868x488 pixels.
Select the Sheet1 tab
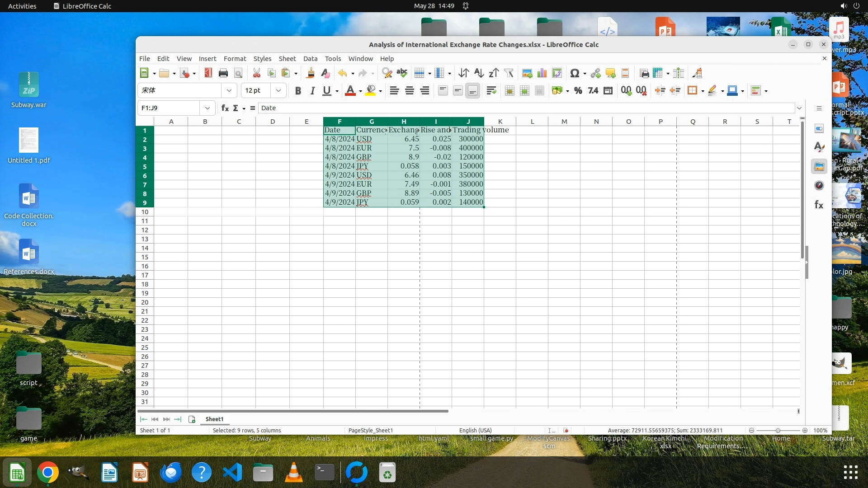214,419
